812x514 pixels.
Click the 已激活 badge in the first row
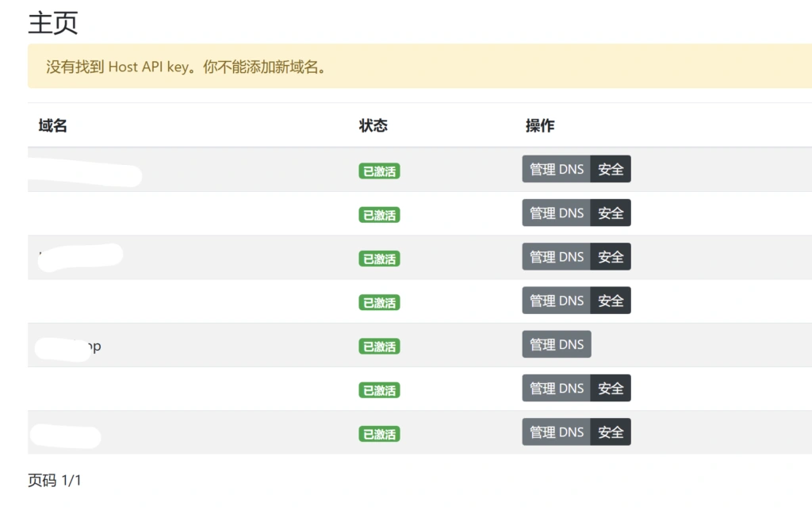[379, 171]
